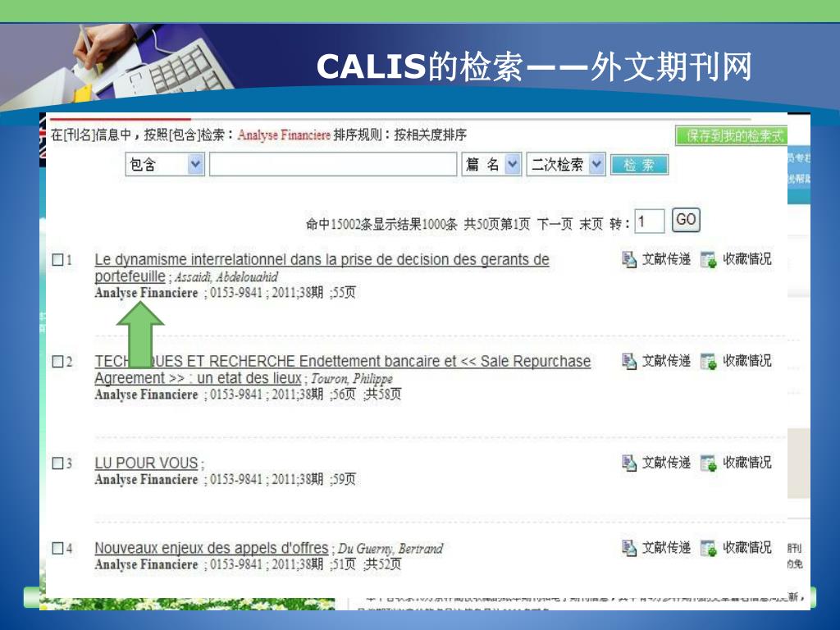Click the GO page jump button
Screen dimensions: 840x630
[x=686, y=220]
